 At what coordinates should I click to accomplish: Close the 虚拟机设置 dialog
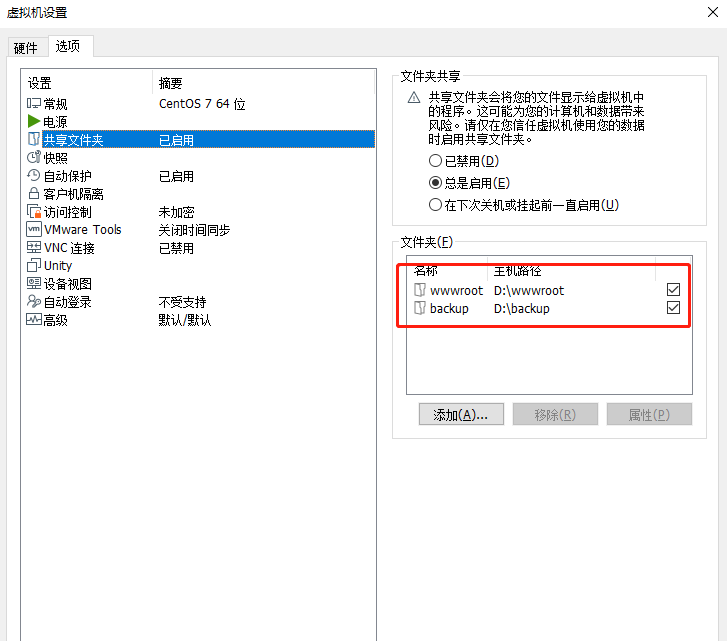pyautogui.click(x=713, y=12)
